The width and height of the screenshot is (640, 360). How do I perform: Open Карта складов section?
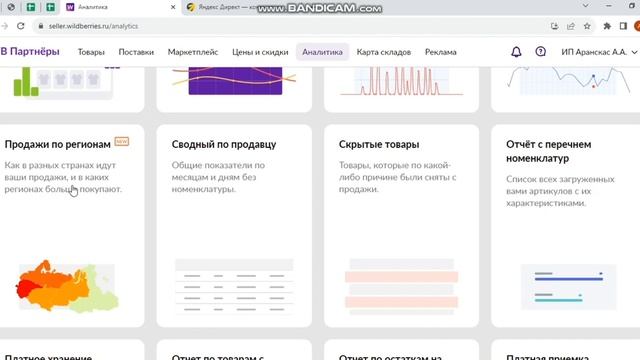384,52
